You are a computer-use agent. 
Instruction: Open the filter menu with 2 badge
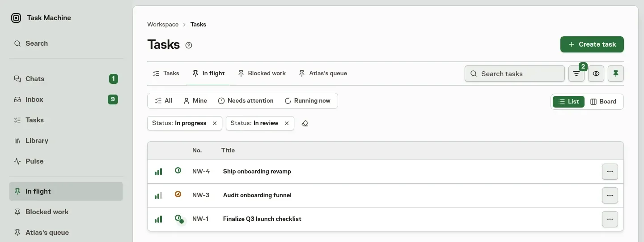click(576, 73)
